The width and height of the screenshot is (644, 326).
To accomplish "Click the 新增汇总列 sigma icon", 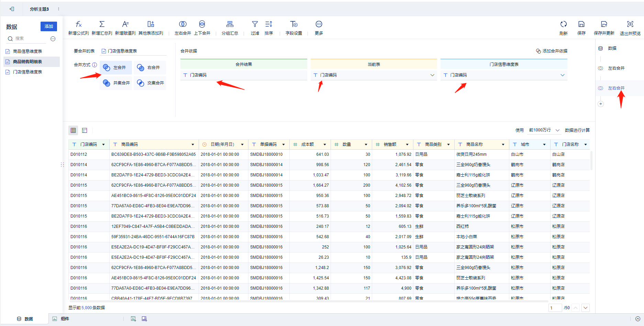I will click(102, 24).
